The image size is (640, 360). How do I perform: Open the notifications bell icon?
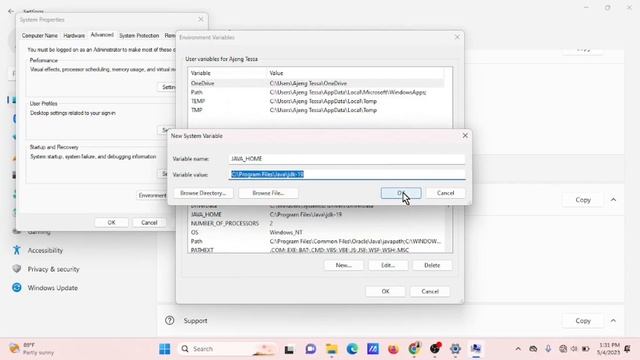[627, 349]
